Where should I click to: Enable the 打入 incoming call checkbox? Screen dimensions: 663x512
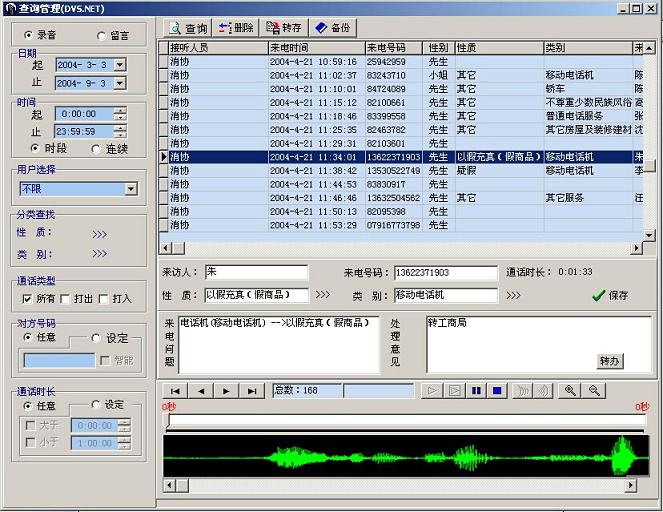point(105,299)
